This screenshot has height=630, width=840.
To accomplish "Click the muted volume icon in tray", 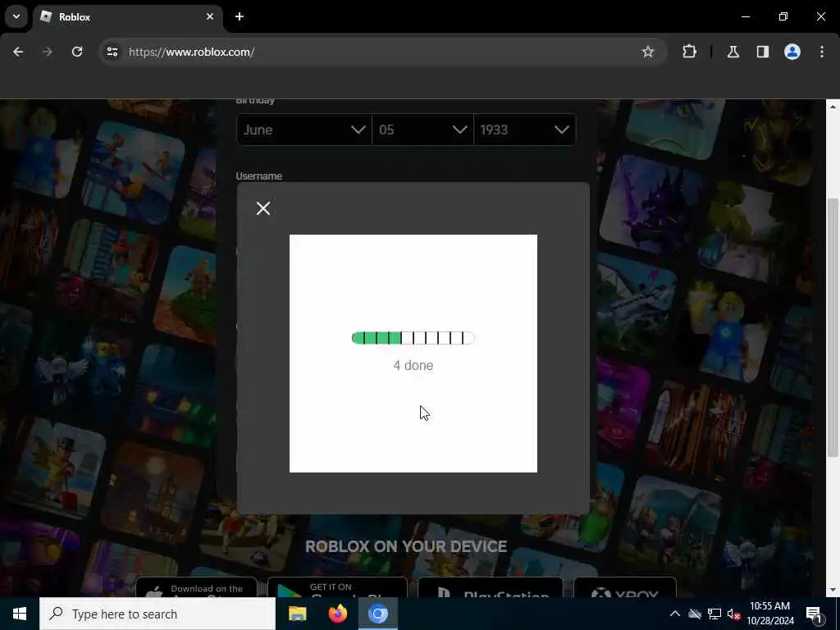I will pos(733,614).
